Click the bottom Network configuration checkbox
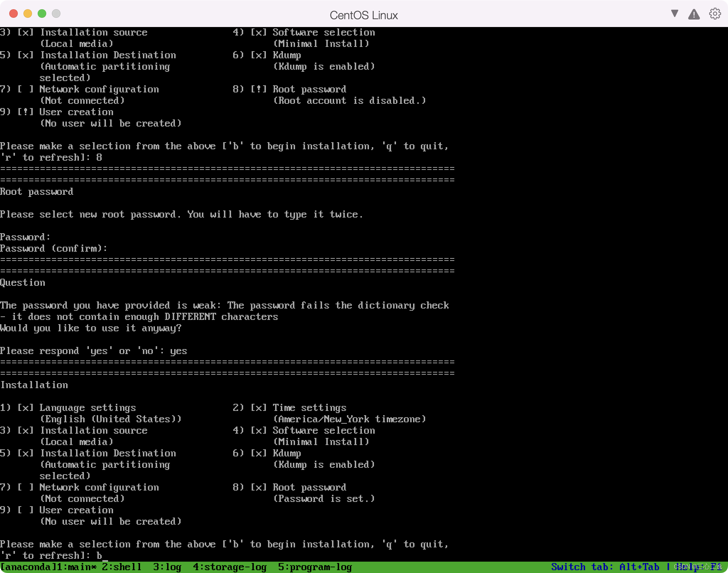The height and width of the screenshot is (573, 728). click(26, 487)
